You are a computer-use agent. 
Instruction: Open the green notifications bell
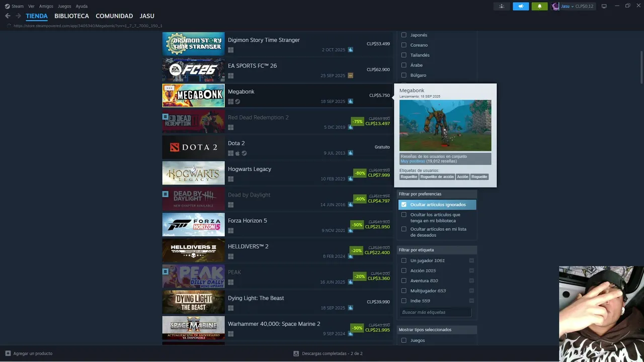coord(539,6)
